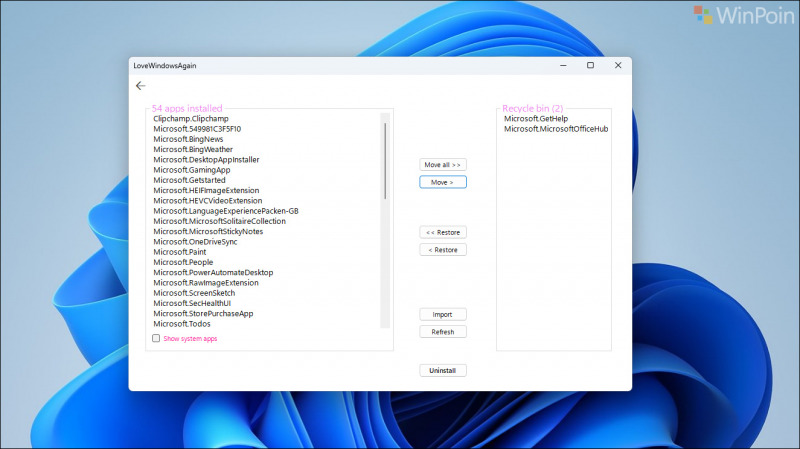Select Microsoft.HEIFImageExtension entry
Image resolution: width=800 pixels, height=449 pixels.
pos(206,190)
